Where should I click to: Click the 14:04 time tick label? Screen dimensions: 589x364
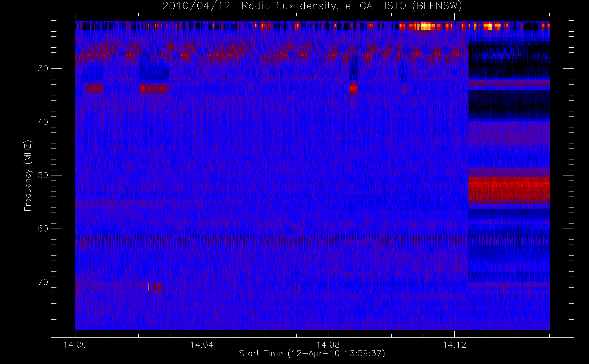click(202, 345)
